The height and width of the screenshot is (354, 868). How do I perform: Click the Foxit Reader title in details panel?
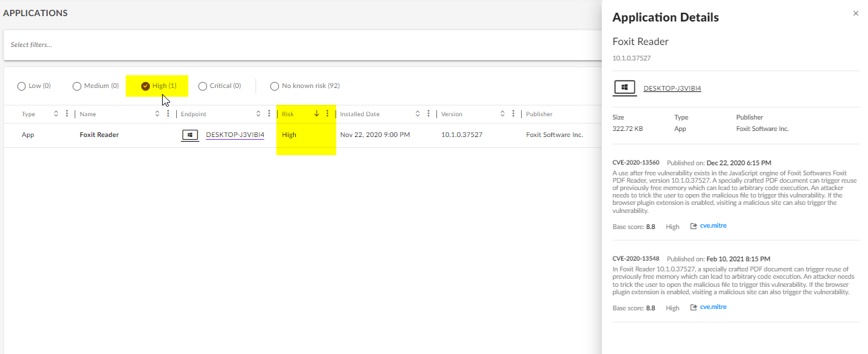coord(641,42)
